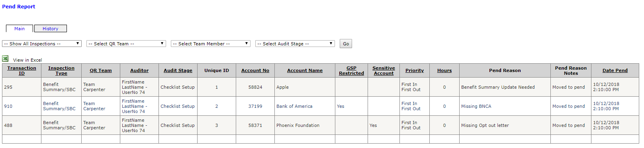
Task: Click First In First Out in Bank of America row
Action: tap(411, 106)
